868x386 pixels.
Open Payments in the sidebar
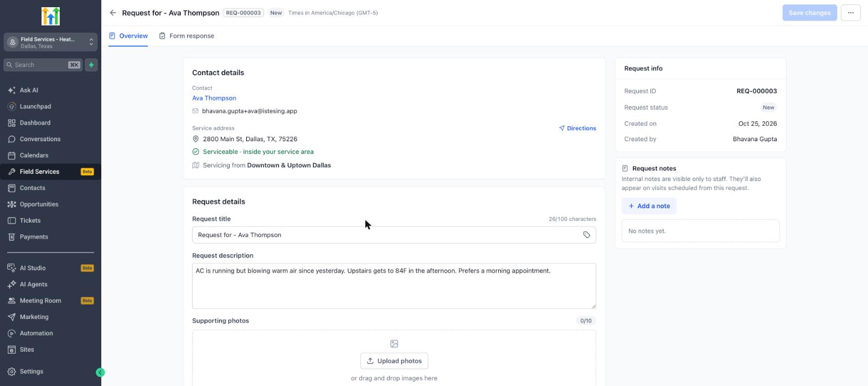click(x=50, y=237)
